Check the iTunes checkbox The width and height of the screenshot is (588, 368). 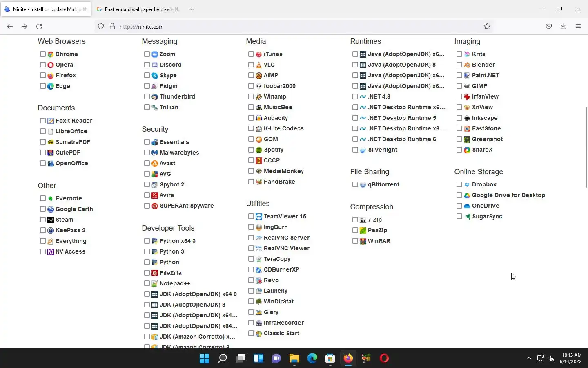pos(251,54)
